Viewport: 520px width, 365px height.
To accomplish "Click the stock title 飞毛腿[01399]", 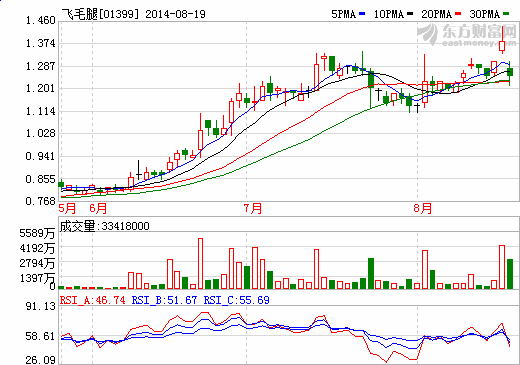I will pyautogui.click(x=100, y=14).
